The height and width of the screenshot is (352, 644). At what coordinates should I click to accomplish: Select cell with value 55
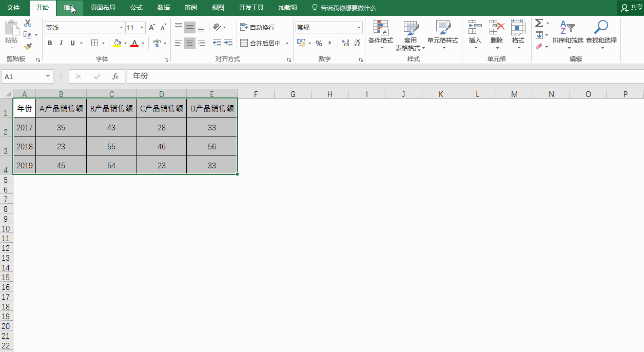111,146
